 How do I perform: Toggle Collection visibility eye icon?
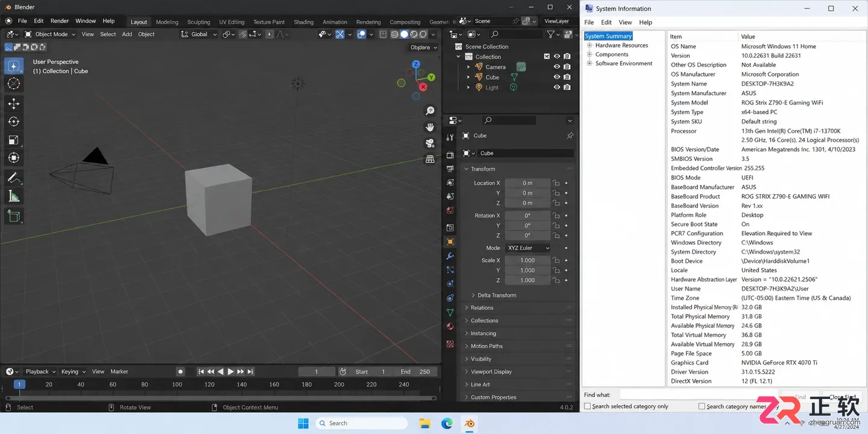coord(557,57)
